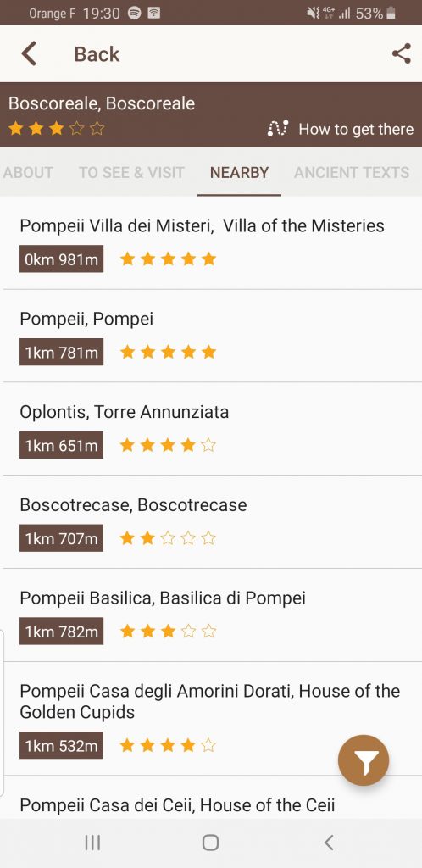Tap How to get there link

tap(356, 129)
